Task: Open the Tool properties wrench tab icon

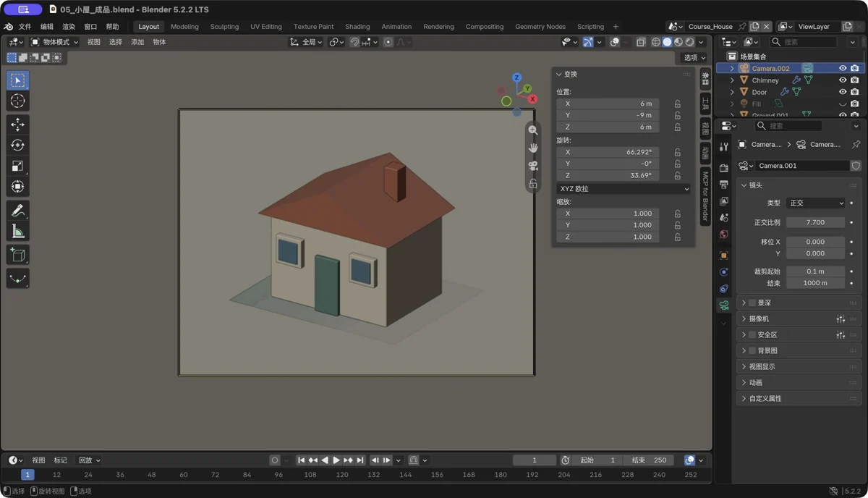Action: (724, 146)
